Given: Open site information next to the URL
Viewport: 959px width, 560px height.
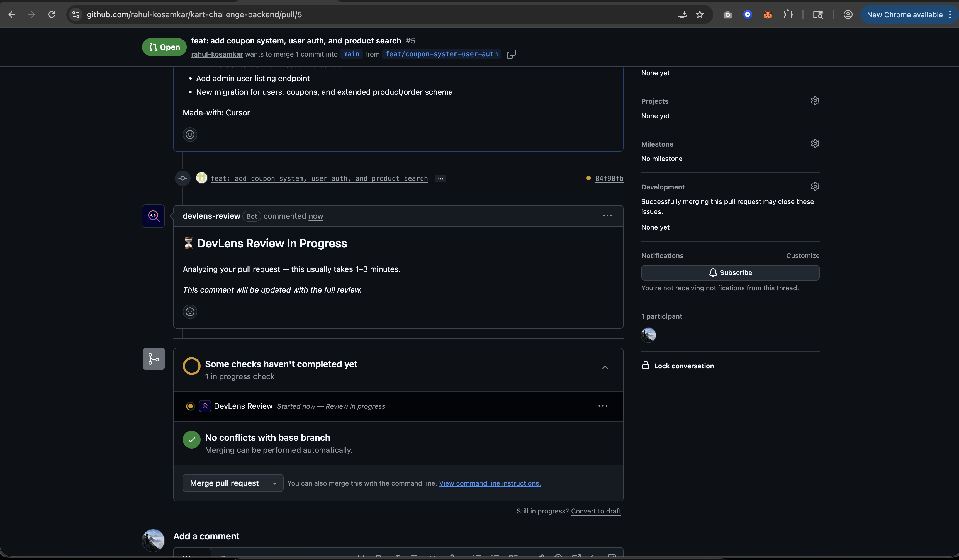Looking at the screenshot, I should 76,14.
